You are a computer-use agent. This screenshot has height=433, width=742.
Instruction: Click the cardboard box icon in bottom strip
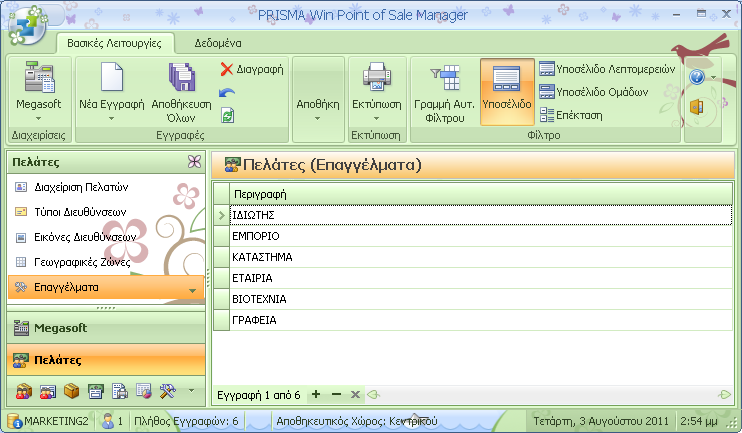(x=71, y=391)
